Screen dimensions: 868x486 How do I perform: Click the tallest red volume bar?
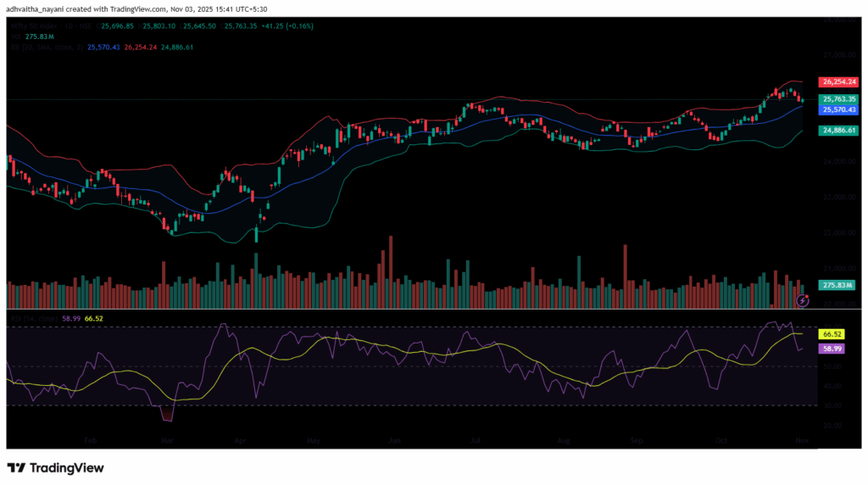tap(390, 271)
